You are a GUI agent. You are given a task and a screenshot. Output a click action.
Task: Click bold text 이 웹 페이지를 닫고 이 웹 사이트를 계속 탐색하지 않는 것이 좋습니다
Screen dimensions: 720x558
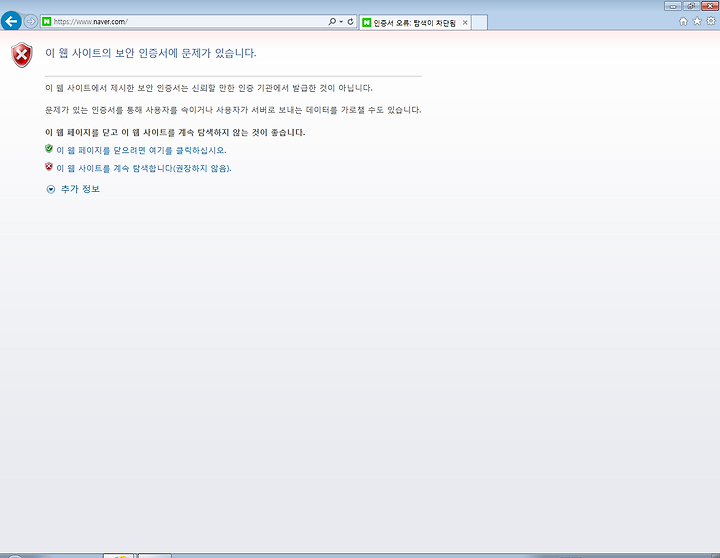pyautogui.click(x=175, y=133)
